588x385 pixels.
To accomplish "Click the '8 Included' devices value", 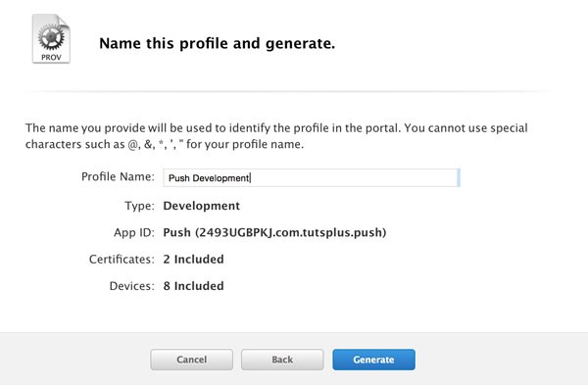I will pyautogui.click(x=193, y=286).
